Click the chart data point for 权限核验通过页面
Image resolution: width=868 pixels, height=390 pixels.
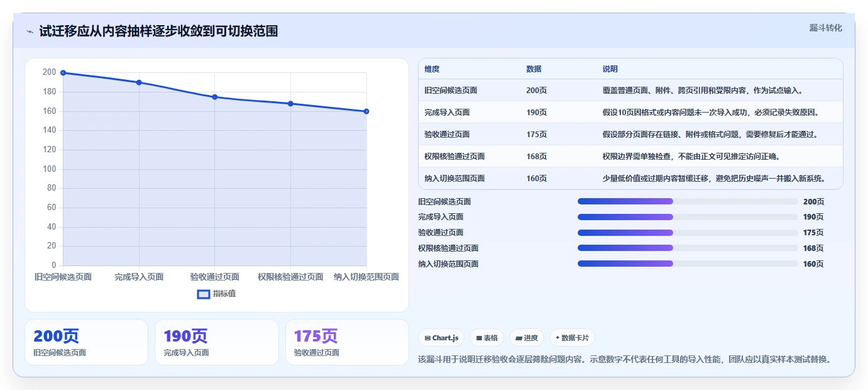click(x=290, y=104)
